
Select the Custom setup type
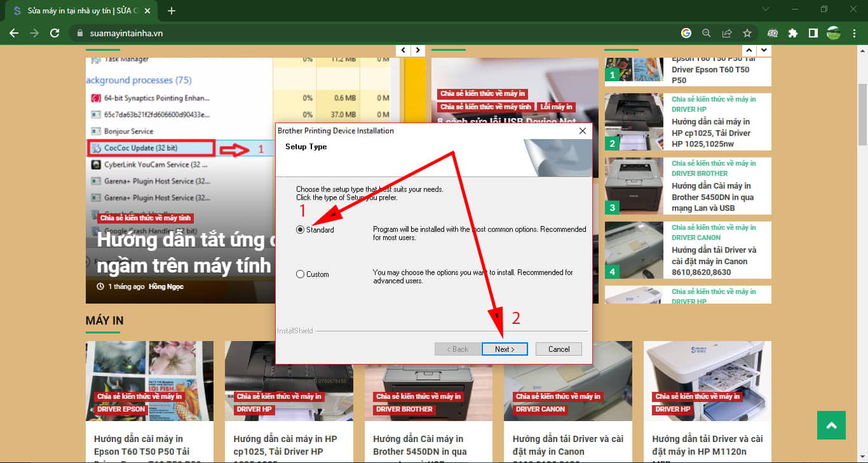click(301, 274)
